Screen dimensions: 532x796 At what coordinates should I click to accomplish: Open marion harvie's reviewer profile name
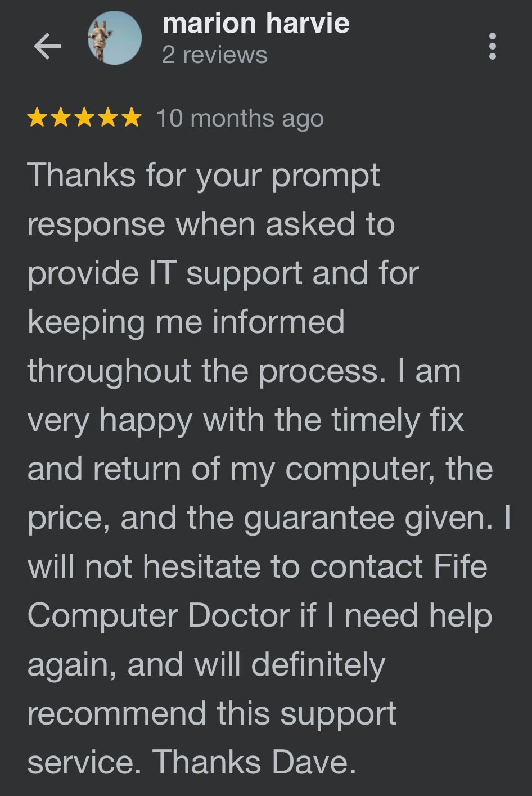255,23
